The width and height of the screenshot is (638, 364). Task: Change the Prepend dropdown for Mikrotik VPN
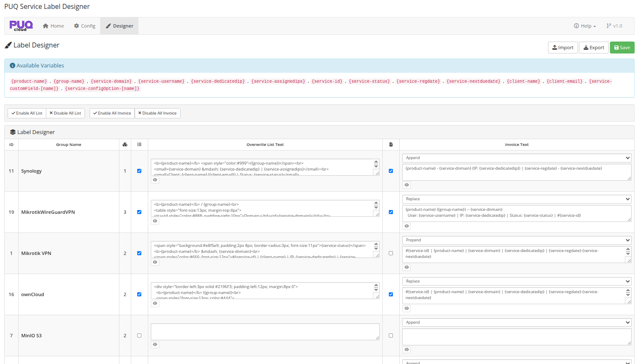click(517, 240)
